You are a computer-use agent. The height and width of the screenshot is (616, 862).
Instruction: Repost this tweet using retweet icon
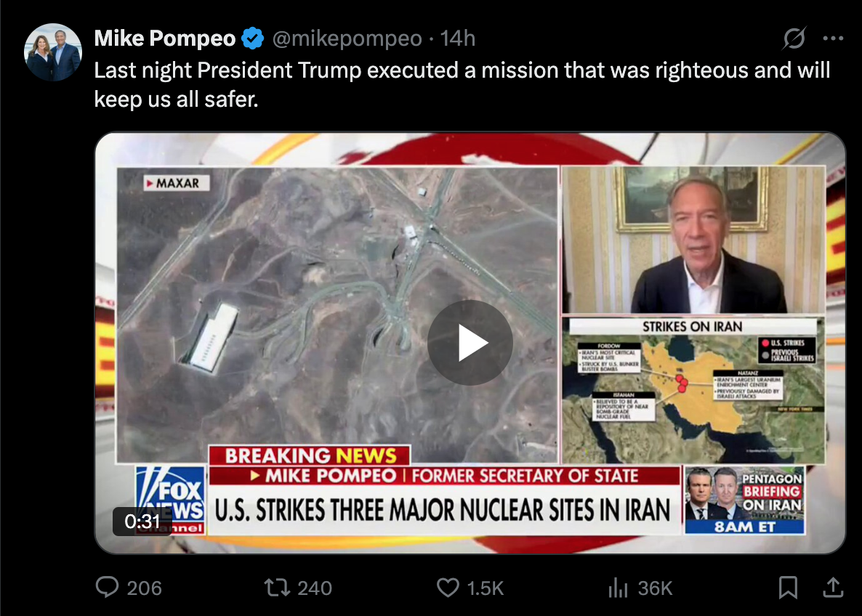(x=277, y=588)
